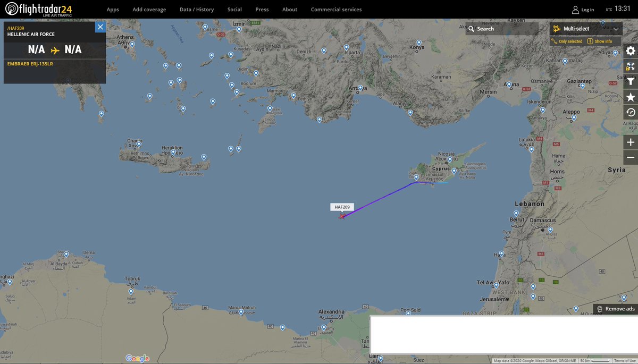Viewport: 638px width, 364px height.
Task: Toggle the Only selected option
Action: pyautogui.click(x=567, y=41)
